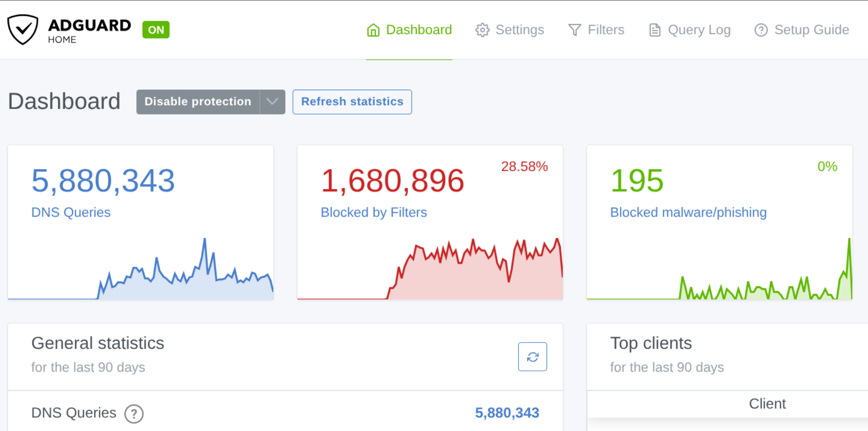Screen dimensions: 868x431
Task: Click the General statistics heading
Action: (98, 343)
